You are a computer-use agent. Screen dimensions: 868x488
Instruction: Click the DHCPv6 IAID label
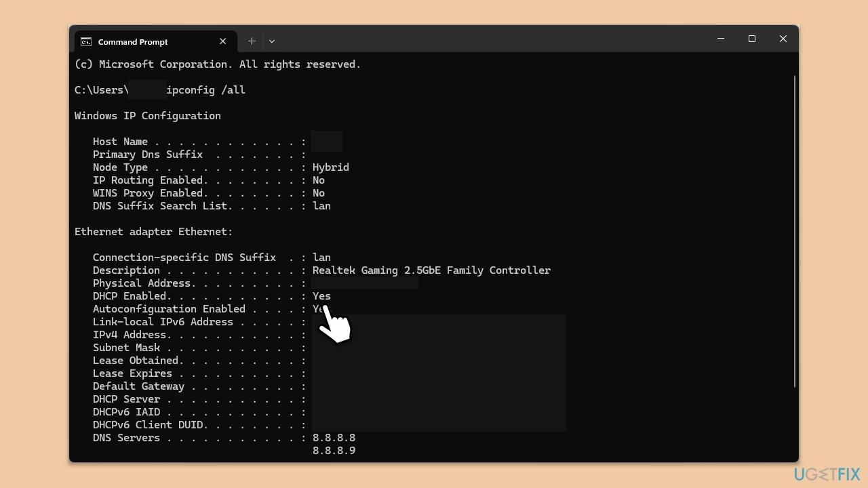pos(126,412)
